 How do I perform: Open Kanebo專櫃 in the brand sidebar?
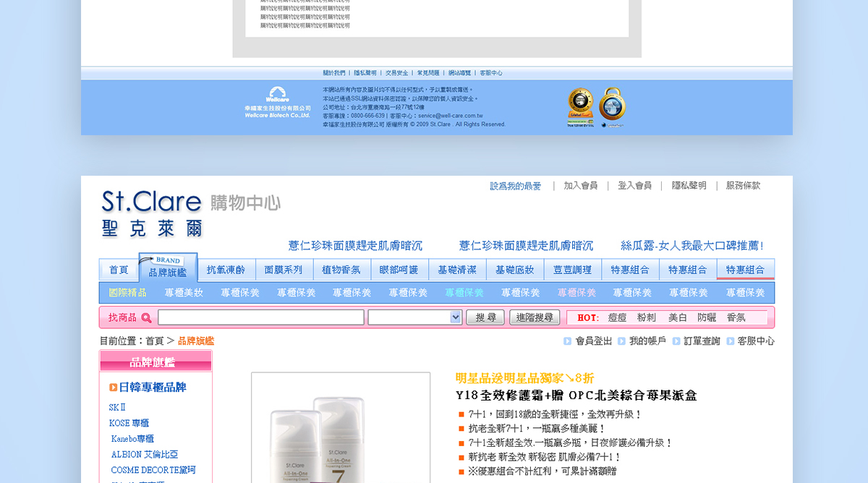click(132, 439)
